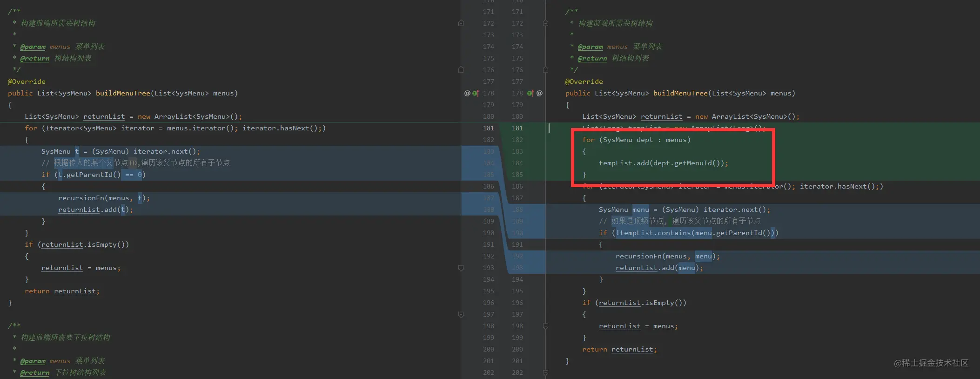Screen dimensions: 980x379
Task: Toggle left pane fold marker at line 193
Action: tap(461, 268)
